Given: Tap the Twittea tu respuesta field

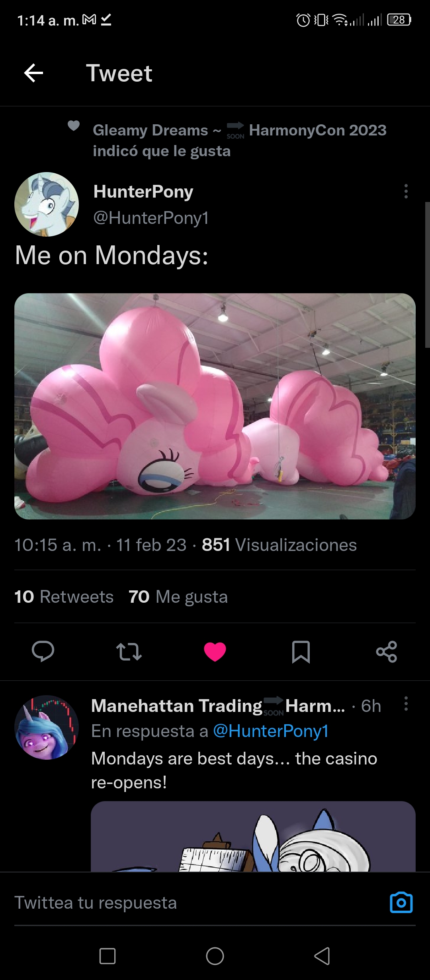Looking at the screenshot, I should [x=199, y=903].
